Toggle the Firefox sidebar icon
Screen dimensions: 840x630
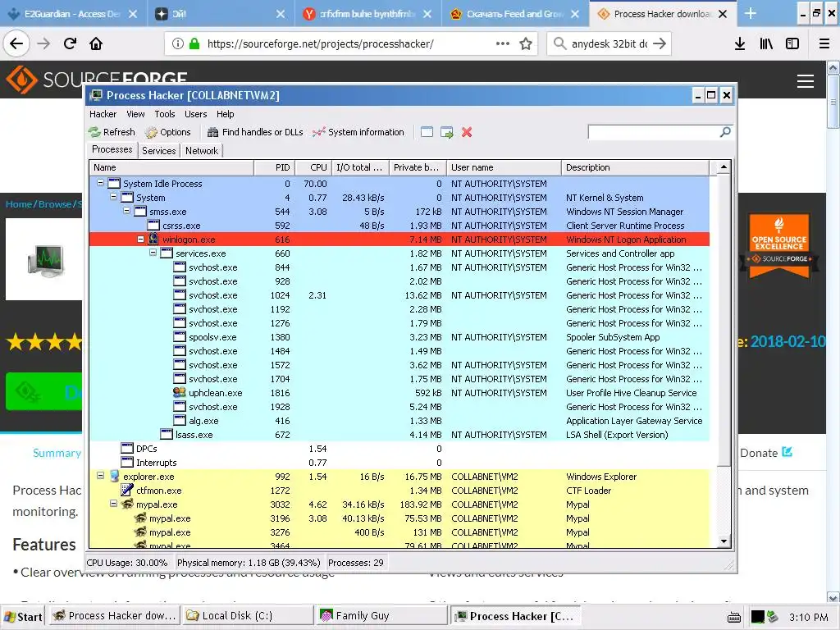point(792,43)
